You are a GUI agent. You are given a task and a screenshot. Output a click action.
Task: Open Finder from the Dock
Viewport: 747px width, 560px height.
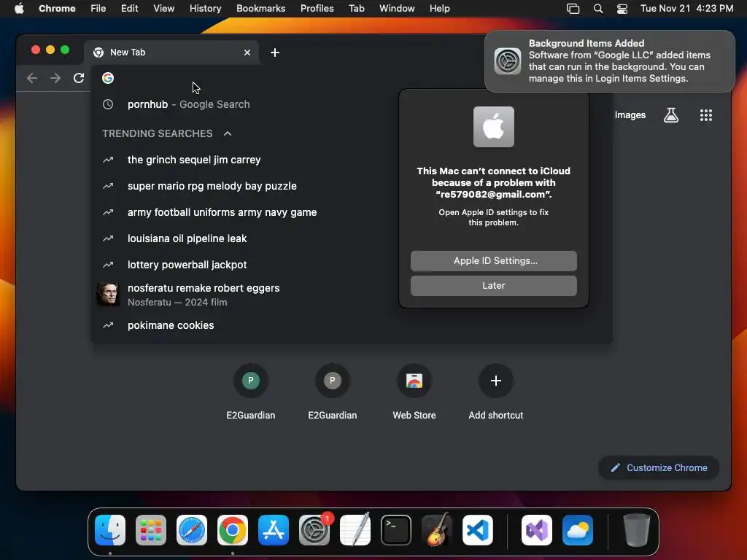(110, 530)
